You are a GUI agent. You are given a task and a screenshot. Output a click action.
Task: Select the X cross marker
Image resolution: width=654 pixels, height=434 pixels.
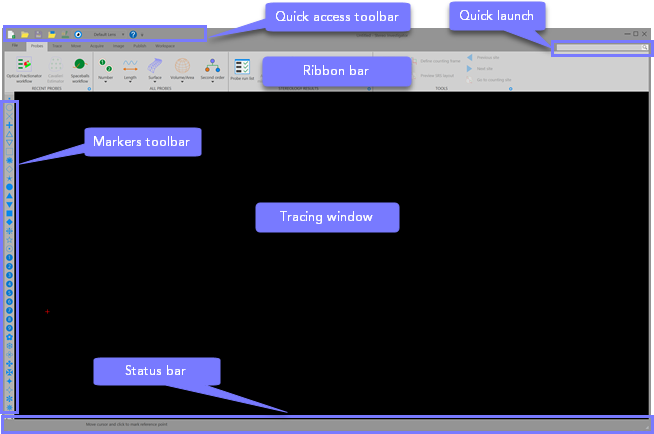9,116
